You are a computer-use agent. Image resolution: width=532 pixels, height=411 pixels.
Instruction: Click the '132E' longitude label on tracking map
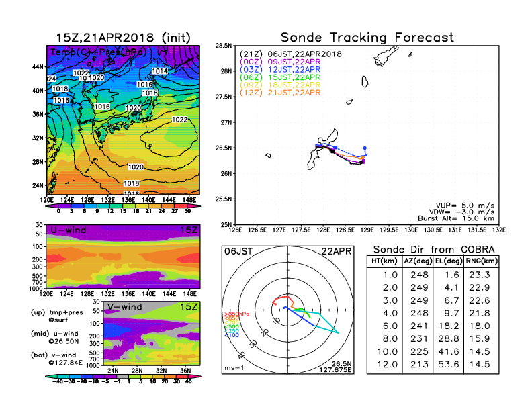coord(500,230)
